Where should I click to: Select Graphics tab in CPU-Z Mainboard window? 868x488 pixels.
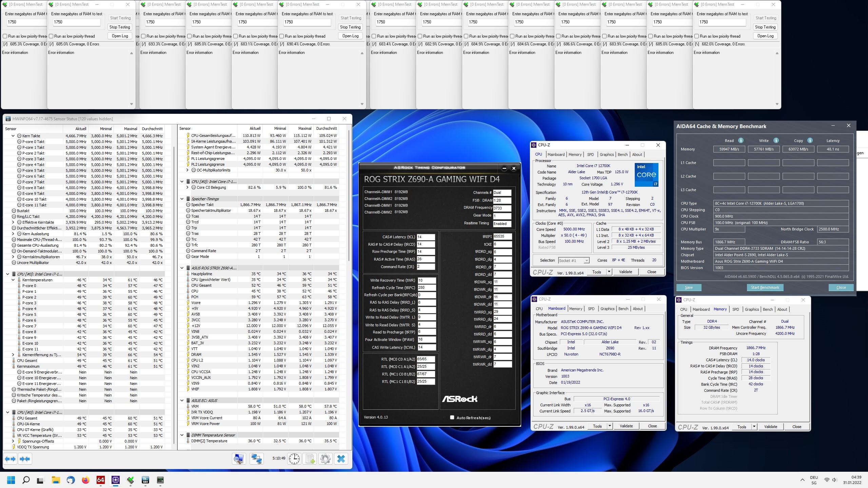[x=607, y=309]
